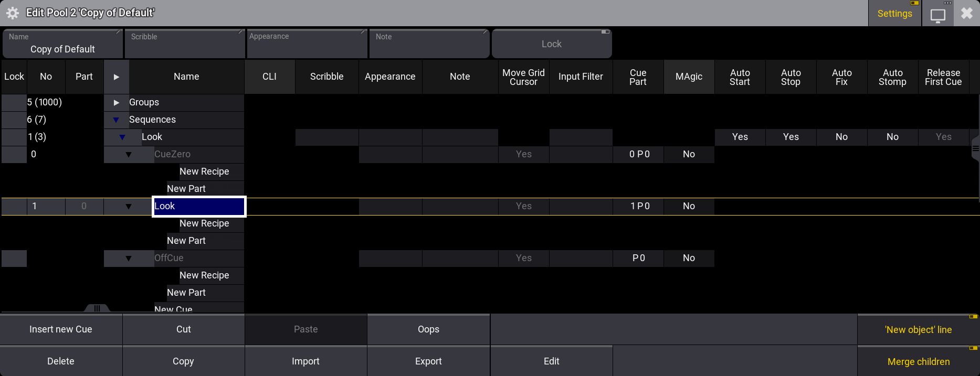Image resolution: width=980 pixels, height=376 pixels.
Task: Expand the Groups tree row
Action: [117, 103]
